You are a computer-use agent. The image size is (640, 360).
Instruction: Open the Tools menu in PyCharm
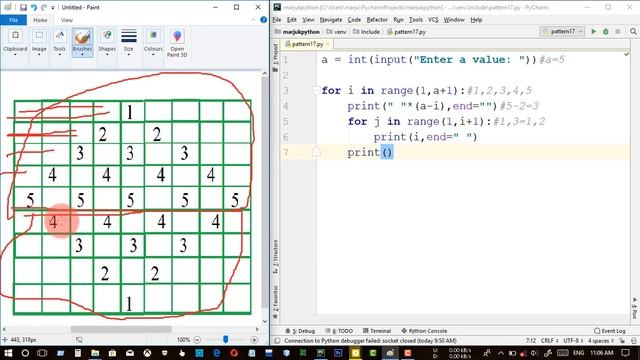coord(416,20)
